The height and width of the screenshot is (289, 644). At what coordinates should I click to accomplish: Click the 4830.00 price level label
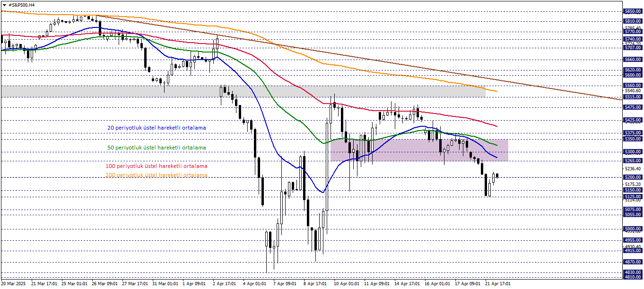(x=633, y=272)
